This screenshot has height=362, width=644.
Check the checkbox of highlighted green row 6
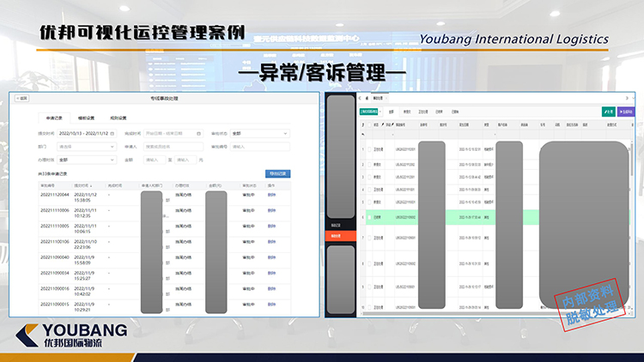369,217
